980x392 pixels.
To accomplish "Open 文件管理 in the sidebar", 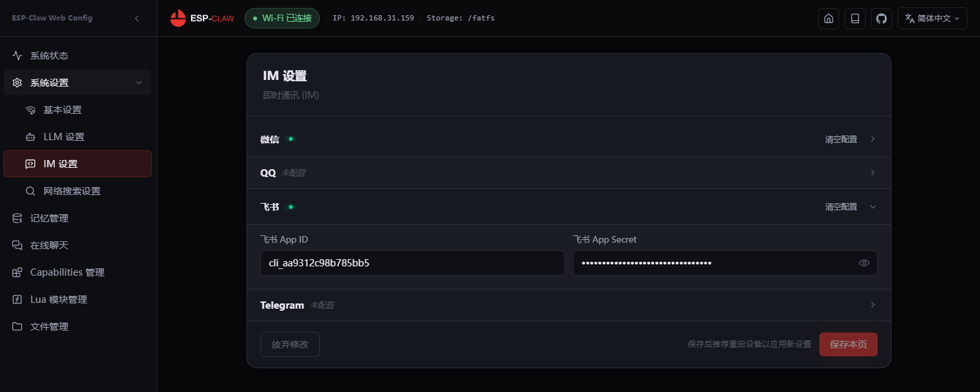I will 78,327.
